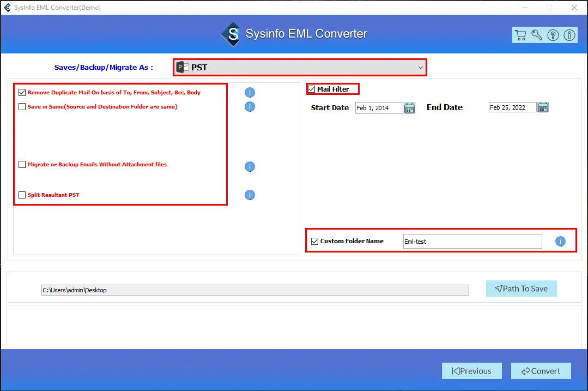Click info icon for Without Attachment files option
The image size is (588, 391).
[x=250, y=166]
